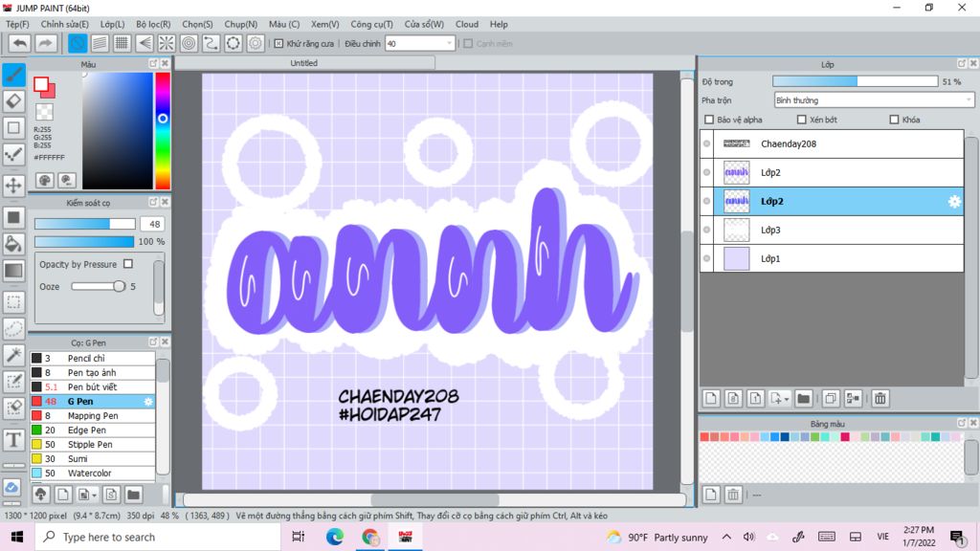
Task: Choose the Watercolor brush from list
Action: point(89,473)
